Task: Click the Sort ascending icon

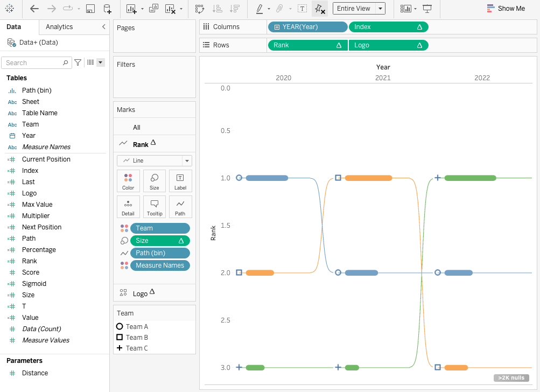Action: [x=218, y=9]
